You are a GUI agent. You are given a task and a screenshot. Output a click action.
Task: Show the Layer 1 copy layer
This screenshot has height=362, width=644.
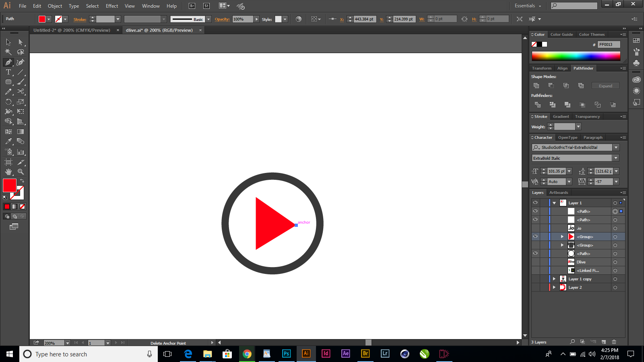[535, 279]
